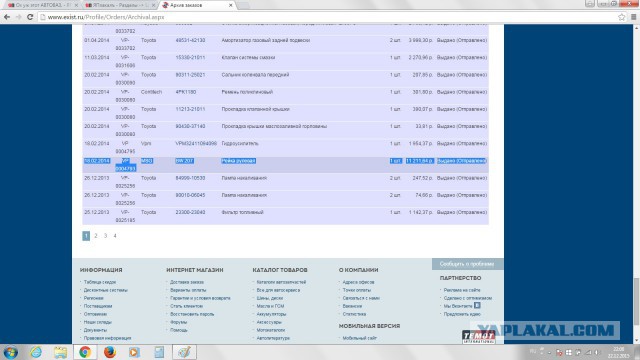
Task: Click part number 90311-25021
Action: click(x=190, y=75)
